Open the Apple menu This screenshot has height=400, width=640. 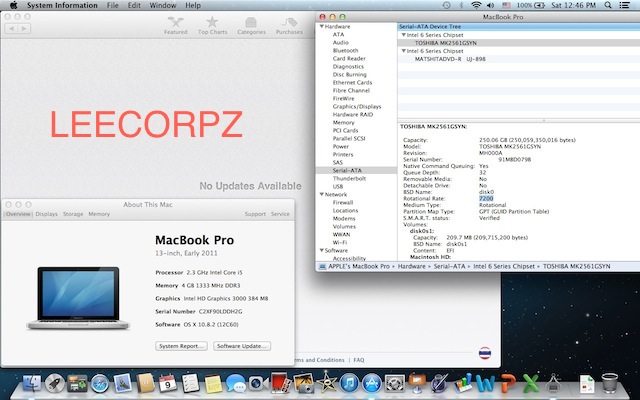[x=13, y=5]
